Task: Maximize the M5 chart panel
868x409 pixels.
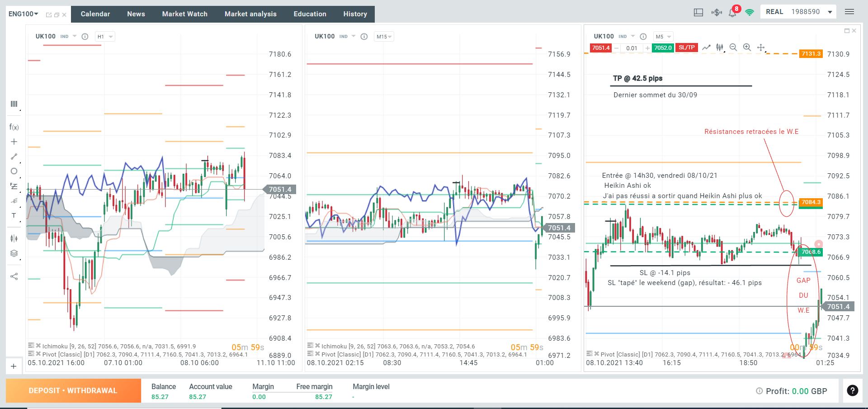Action: pyautogui.click(x=847, y=31)
